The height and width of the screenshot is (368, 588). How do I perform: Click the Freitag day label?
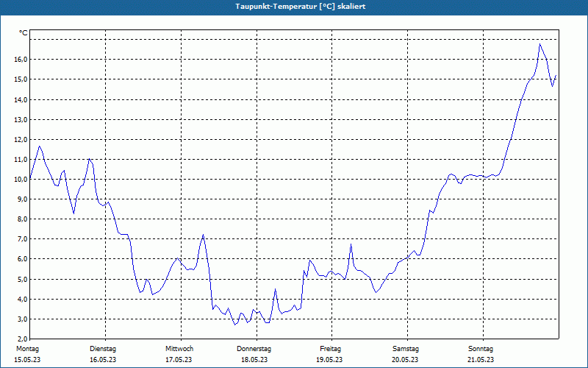pyautogui.click(x=330, y=349)
